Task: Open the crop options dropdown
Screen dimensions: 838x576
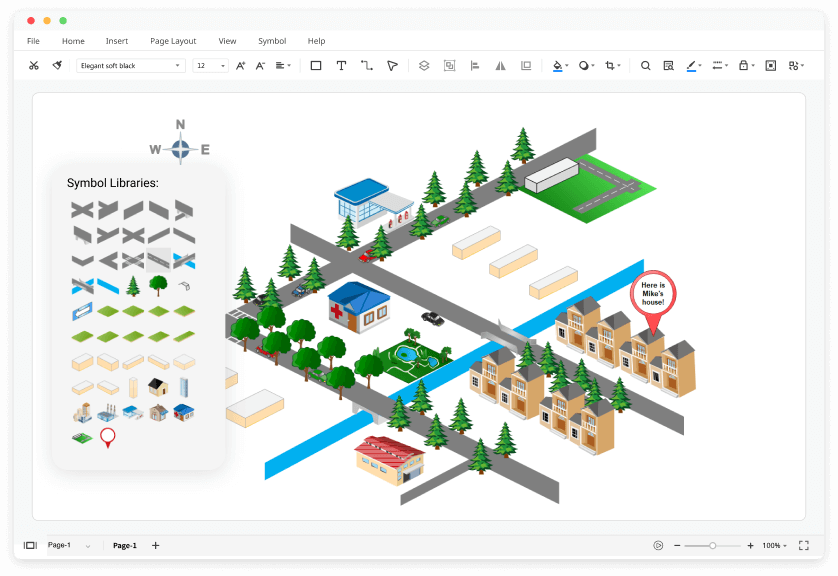Action: [619, 65]
